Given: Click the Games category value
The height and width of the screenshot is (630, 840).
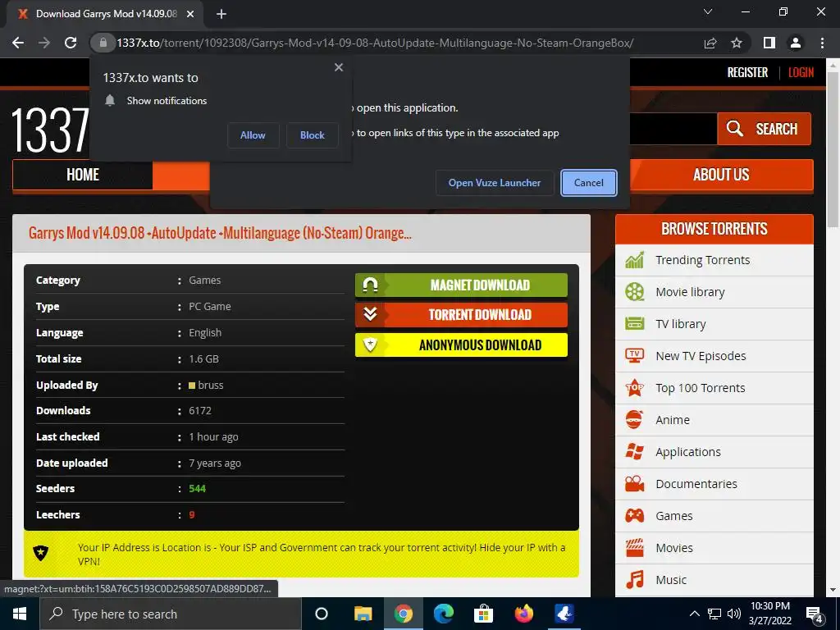Looking at the screenshot, I should click(x=204, y=281).
